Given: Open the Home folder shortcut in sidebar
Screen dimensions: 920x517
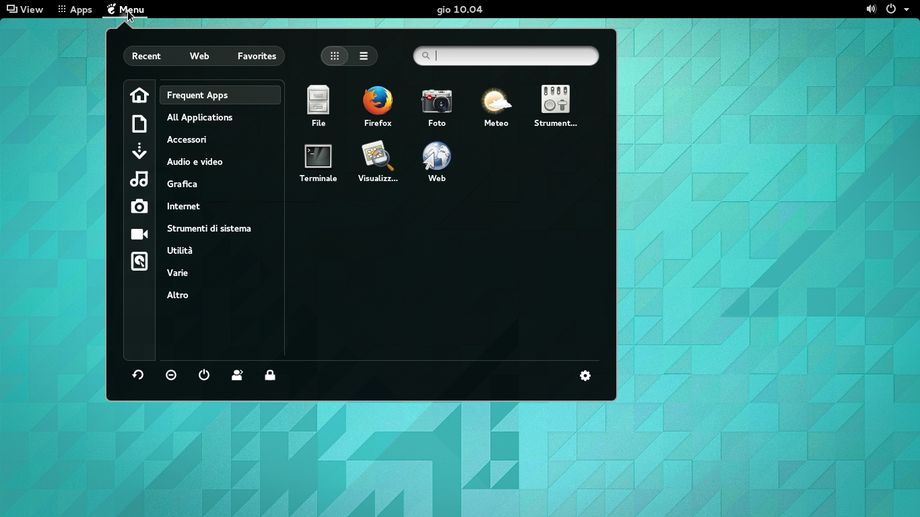Looking at the screenshot, I should tap(139, 95).
